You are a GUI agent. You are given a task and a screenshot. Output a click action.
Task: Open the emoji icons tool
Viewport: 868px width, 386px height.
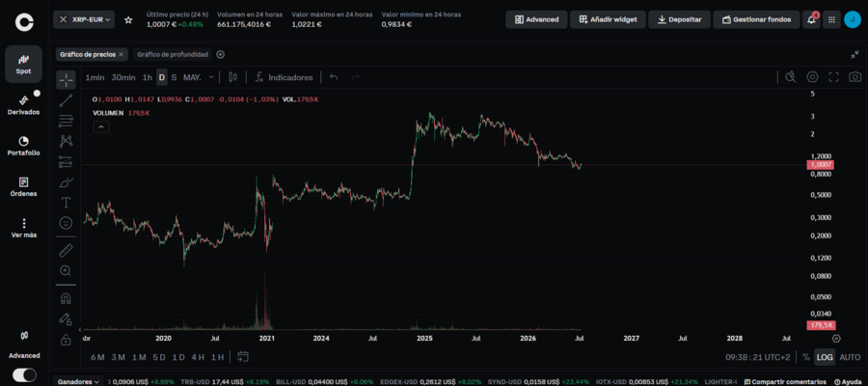pos(66,223)
